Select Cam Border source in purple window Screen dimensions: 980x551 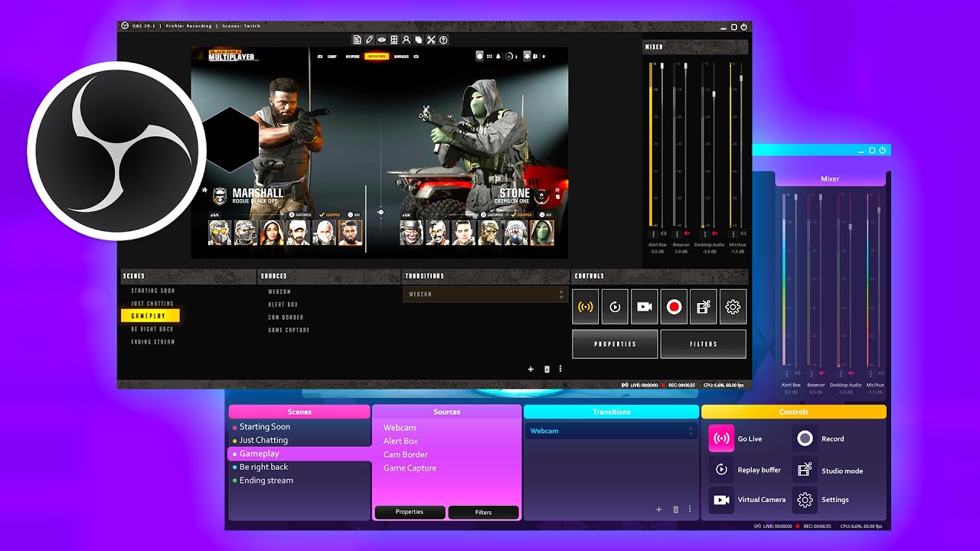[x=406, y=455]
